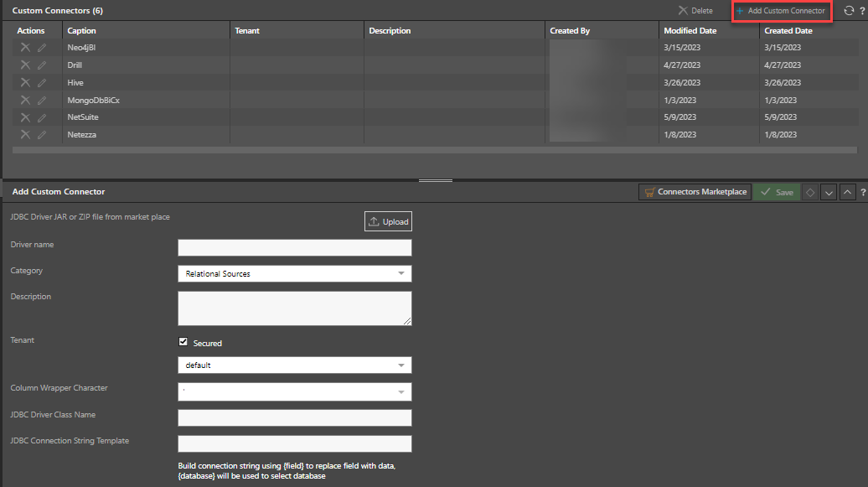Open the Connectors Marketplace
The width and height of the screenshot is (868, 487).
coord(694,192)
